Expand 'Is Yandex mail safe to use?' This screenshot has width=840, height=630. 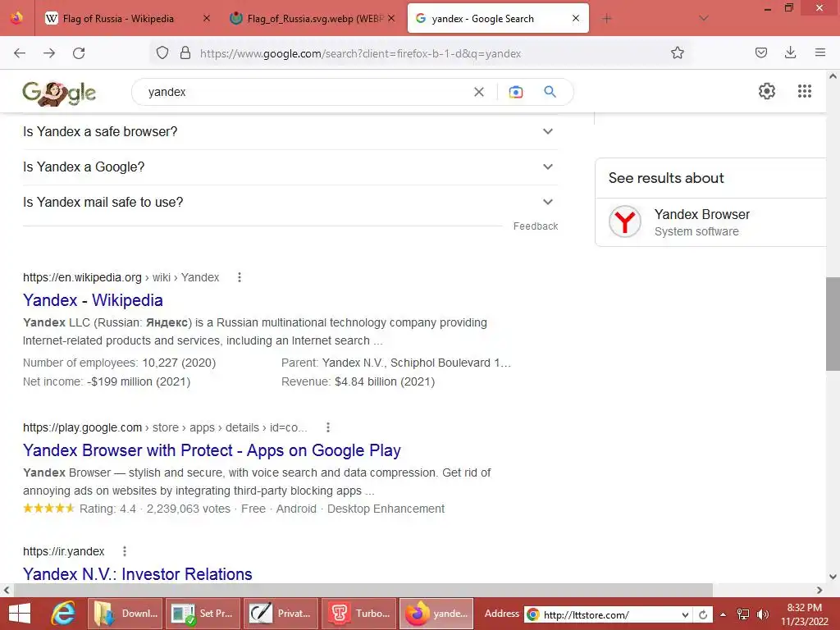pos(290,203)
